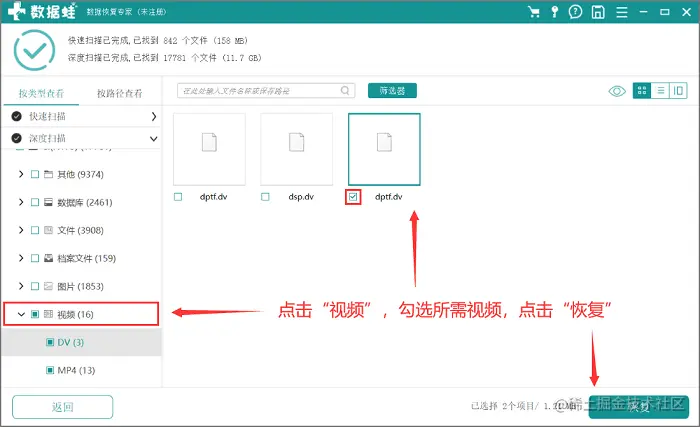Image resolution: width=700 pixels, height=427 pixels.
Task: Toggle the 视频 (16) checkbox
Action: (x=35, y=314)
